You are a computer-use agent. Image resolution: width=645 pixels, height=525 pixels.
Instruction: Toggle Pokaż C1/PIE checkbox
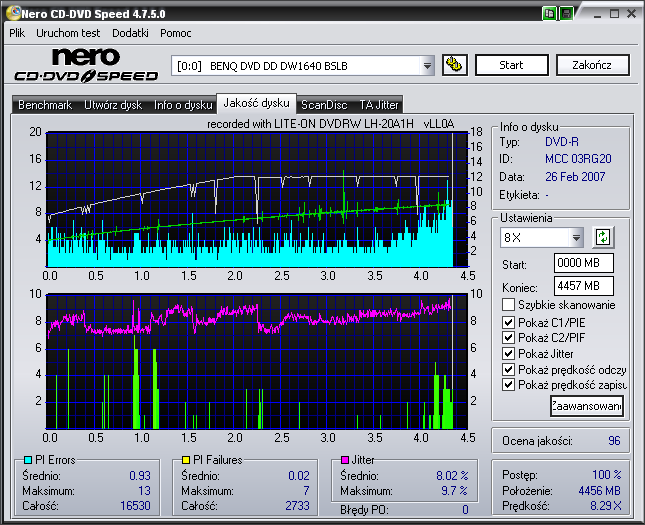(508, 322)
